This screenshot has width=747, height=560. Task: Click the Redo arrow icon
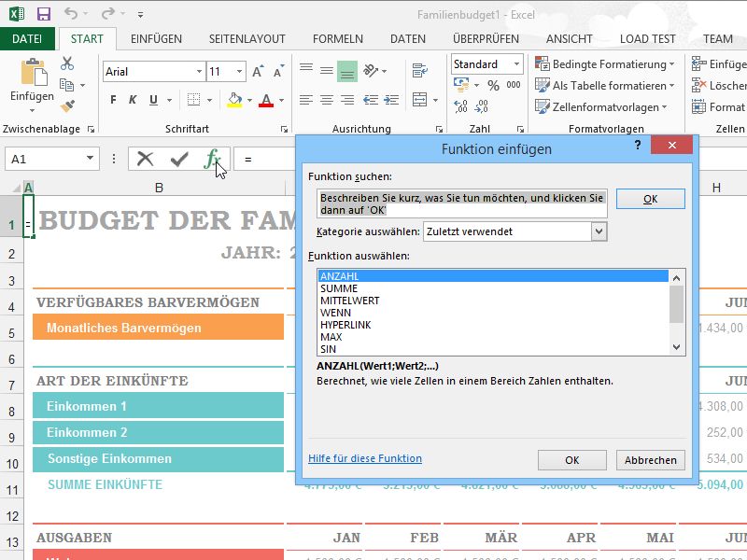point(107,14)
